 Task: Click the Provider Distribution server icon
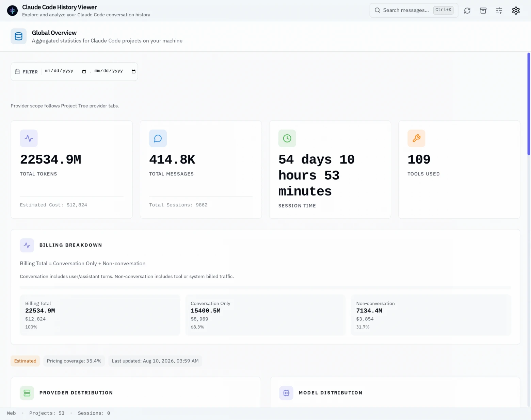[x=27, y=393]
